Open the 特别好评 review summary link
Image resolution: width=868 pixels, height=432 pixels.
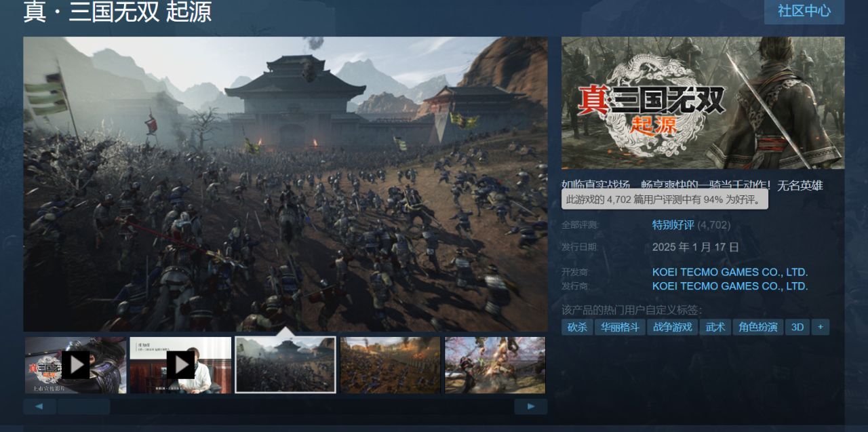click(673, 224)
